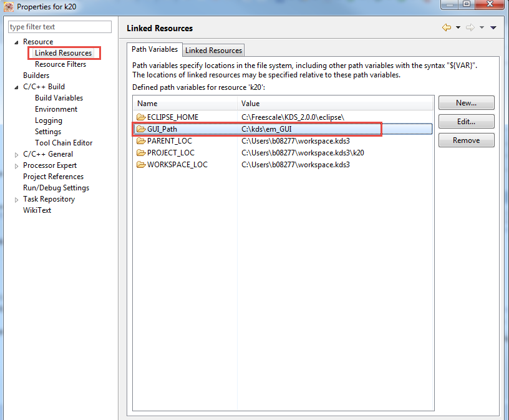Image resolution: width=509 pixels, height=420 pixels.
Task: Open the view menu dropdown triangle
Action: (493, 27)
